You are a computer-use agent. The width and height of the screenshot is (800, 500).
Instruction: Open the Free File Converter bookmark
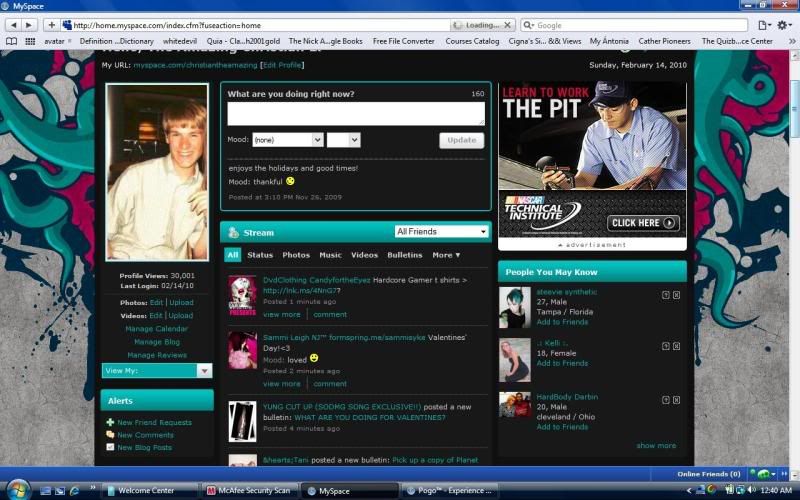tap(404, 41)
